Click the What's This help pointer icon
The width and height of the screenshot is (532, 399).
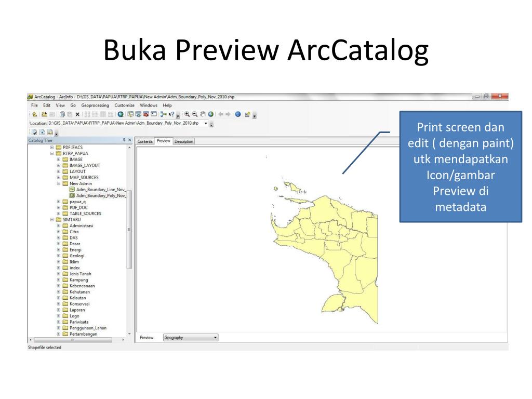point(171,114)
